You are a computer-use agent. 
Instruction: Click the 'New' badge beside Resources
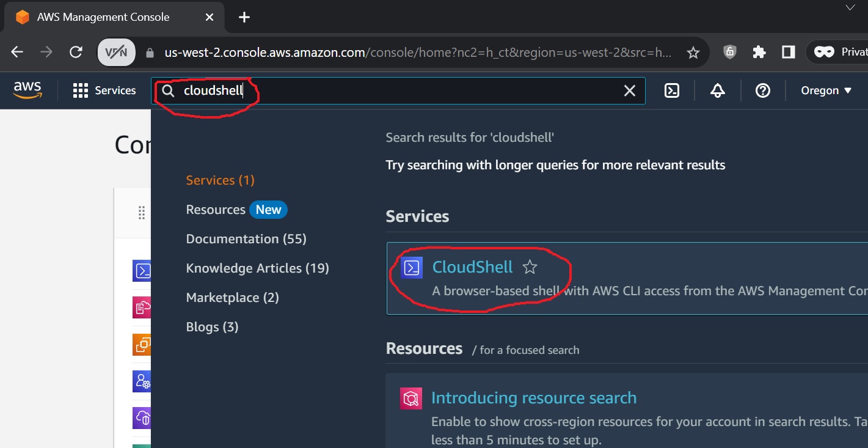[268, 210]
